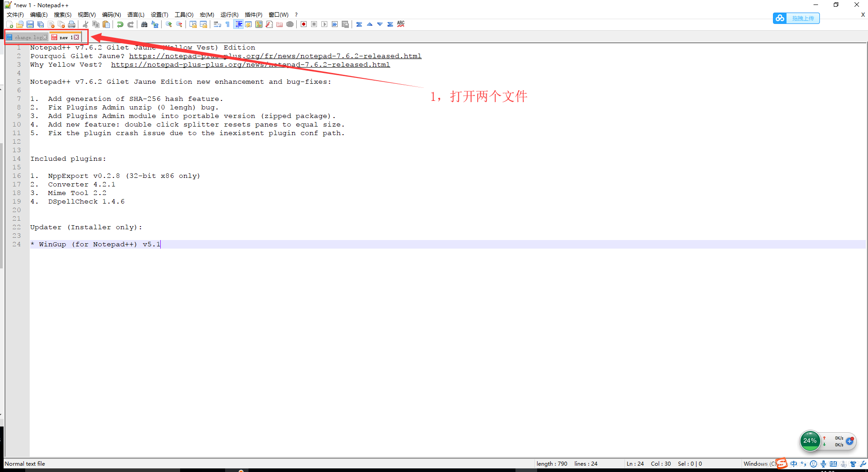
Task: Redo the last undone edit
Action: (x=131, y=24)
